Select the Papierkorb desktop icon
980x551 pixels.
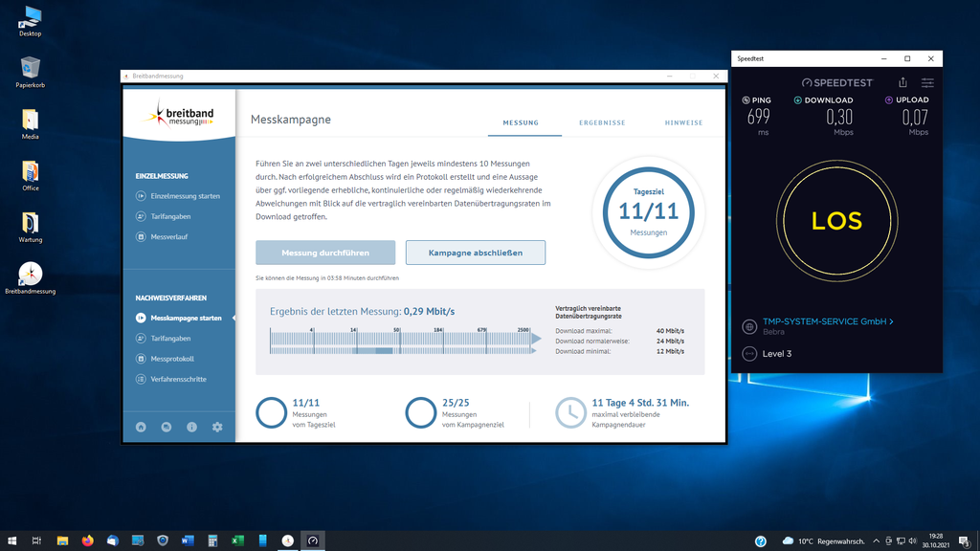(30, 73)
